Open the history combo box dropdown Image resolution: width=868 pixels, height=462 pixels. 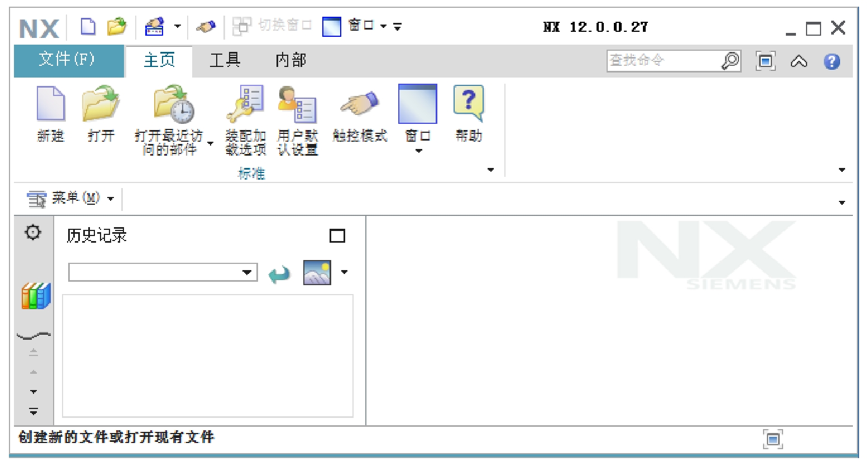(x=246, y=272)
